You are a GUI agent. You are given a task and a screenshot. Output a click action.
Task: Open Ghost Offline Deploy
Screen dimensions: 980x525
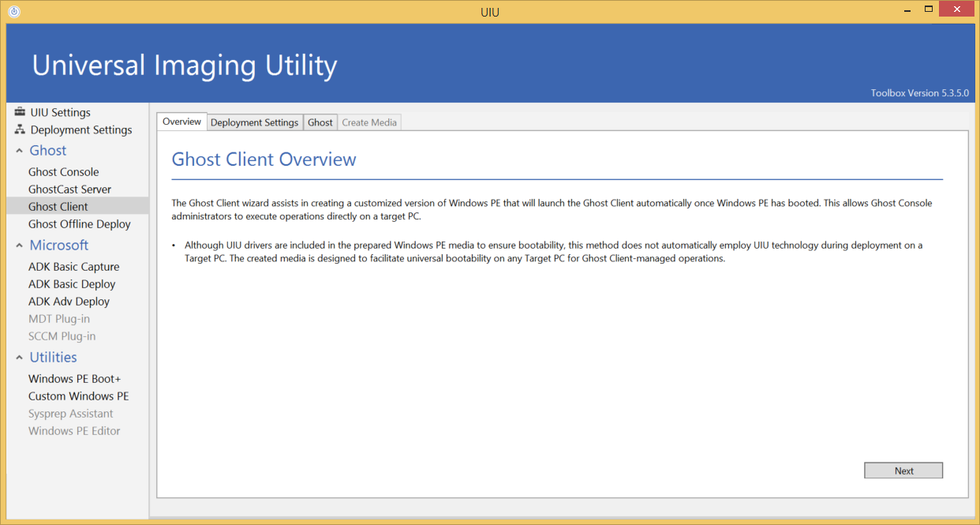(80, 223)
